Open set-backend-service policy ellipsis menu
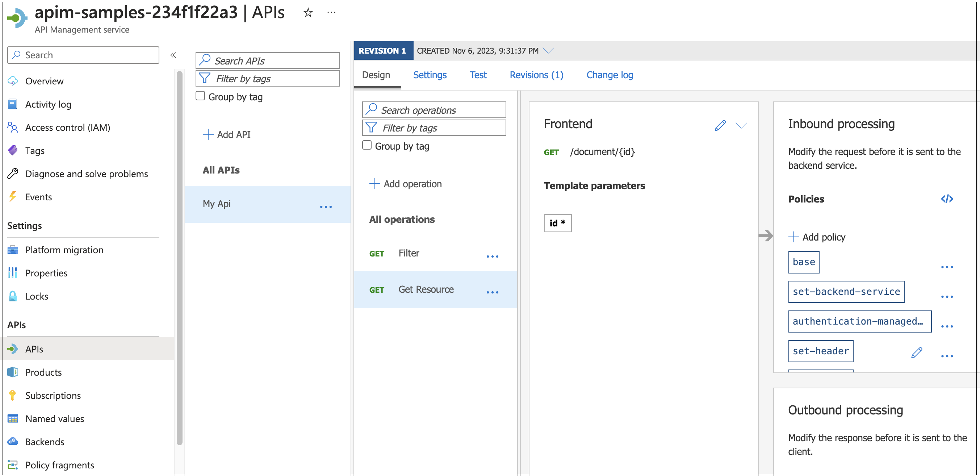 tap(947, 297)
